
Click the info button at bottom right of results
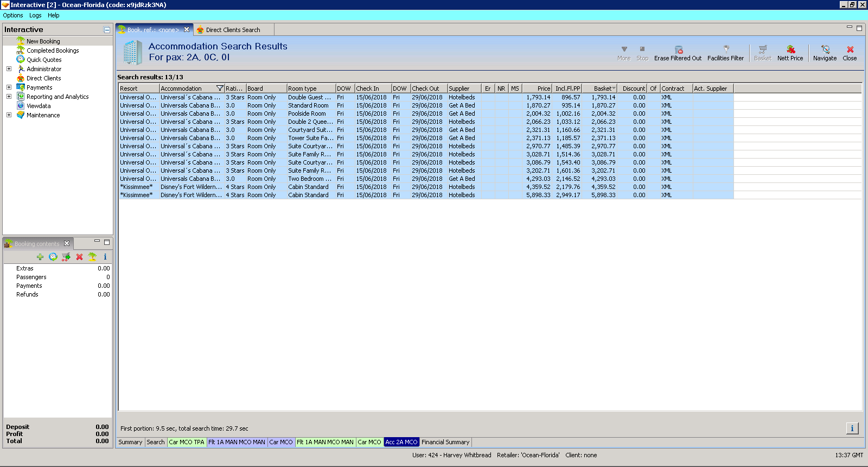tap(852, 428)
